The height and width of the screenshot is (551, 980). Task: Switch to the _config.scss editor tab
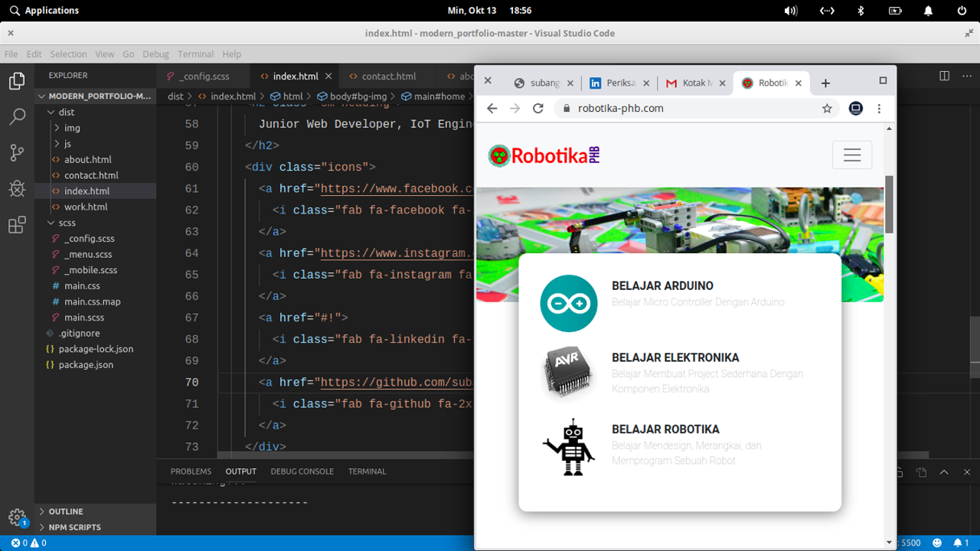(204, 77)
